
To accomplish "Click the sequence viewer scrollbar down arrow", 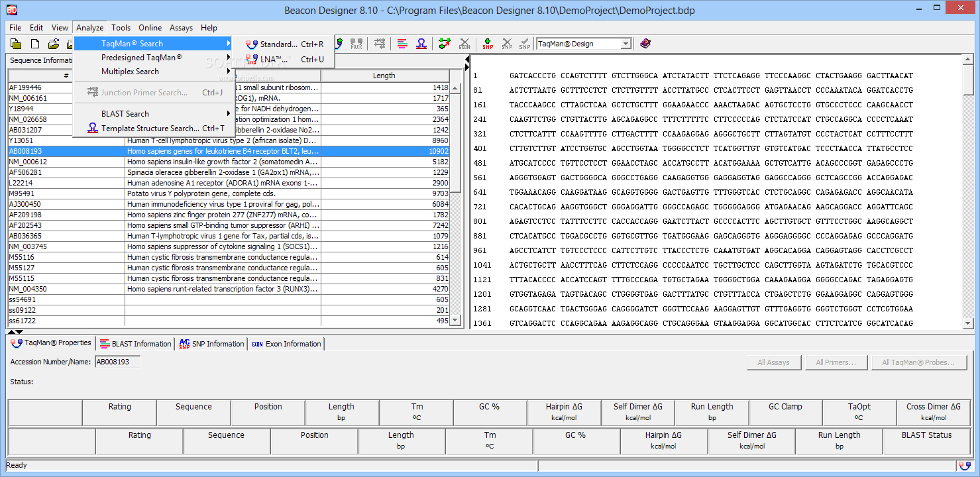I will point(969,323).
